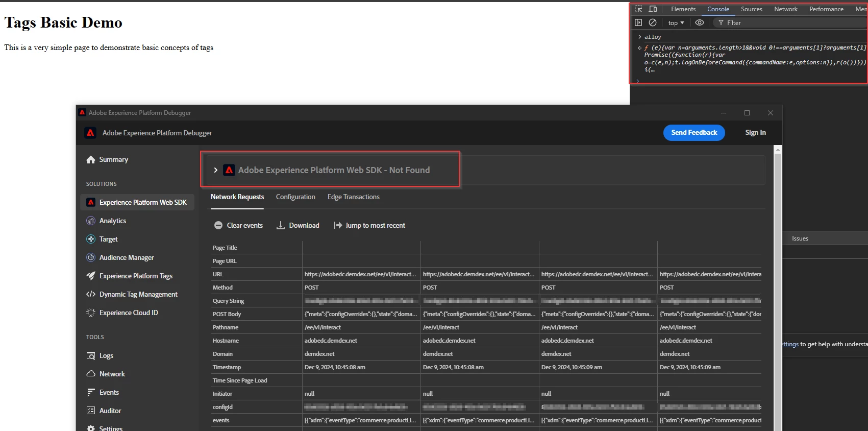Click the settings link in the DevTools drawer
The image size is (868, 431).
[x=790, y=344]
